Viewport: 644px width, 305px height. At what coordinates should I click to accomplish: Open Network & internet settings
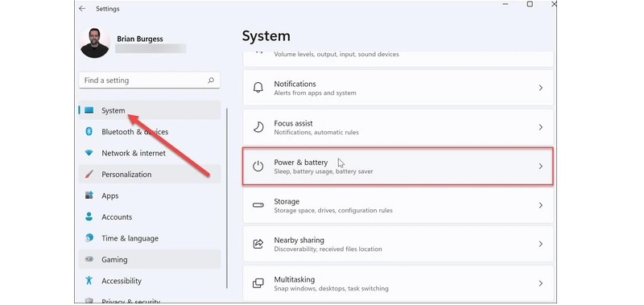[150, 153]
